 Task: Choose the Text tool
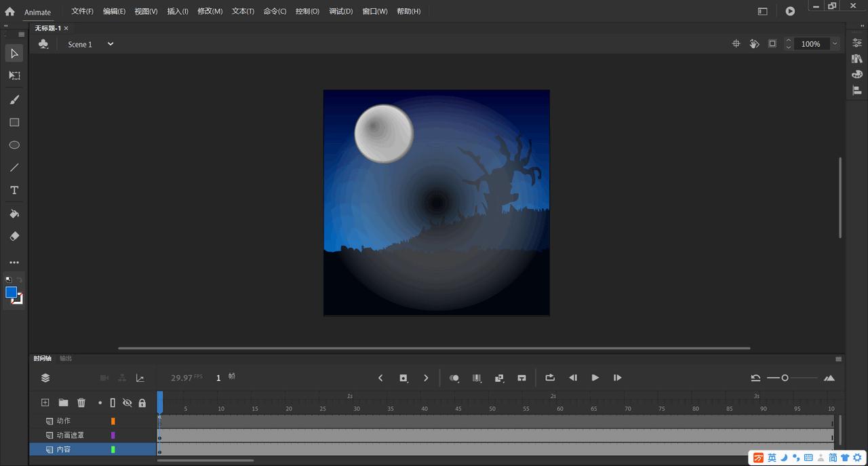pos(14,191)
